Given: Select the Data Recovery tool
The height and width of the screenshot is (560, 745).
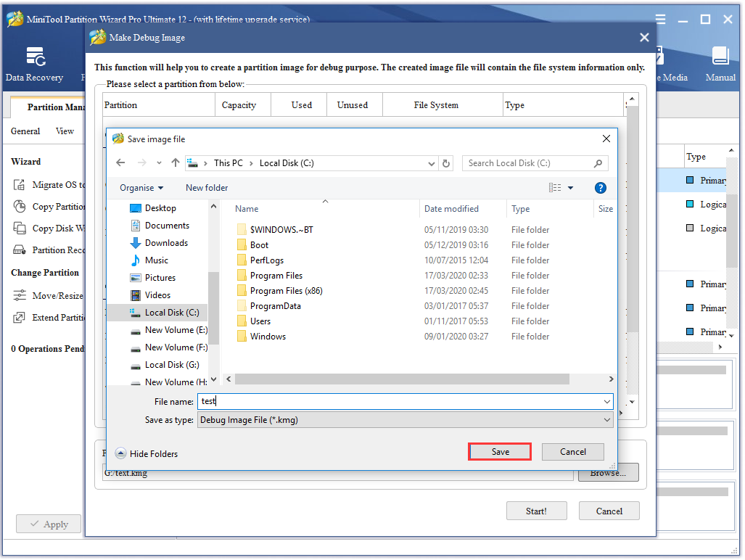Looking at the screenshot, I should [x=36, y=64].
